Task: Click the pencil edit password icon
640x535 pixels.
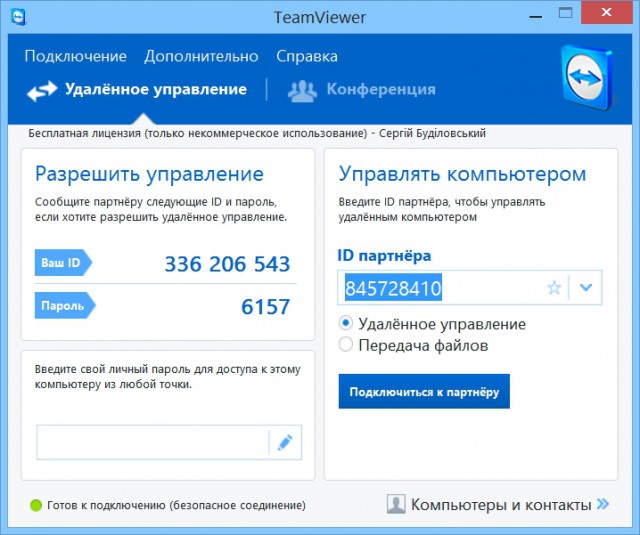Action: (285, 442)
